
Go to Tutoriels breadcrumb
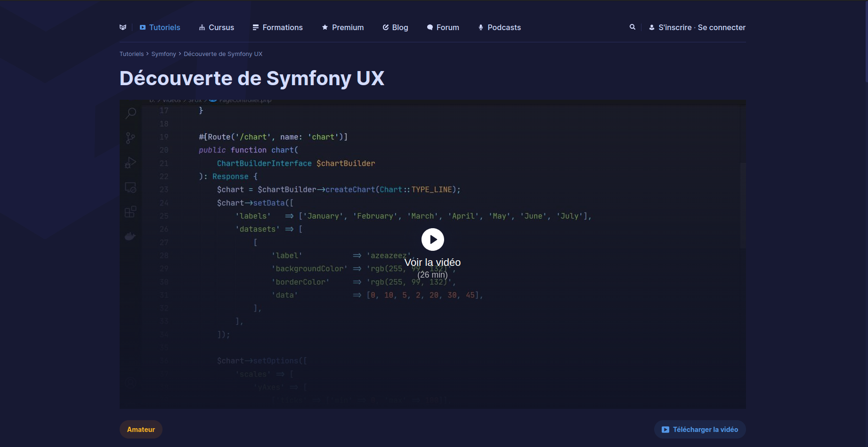(x=131, y=54)
